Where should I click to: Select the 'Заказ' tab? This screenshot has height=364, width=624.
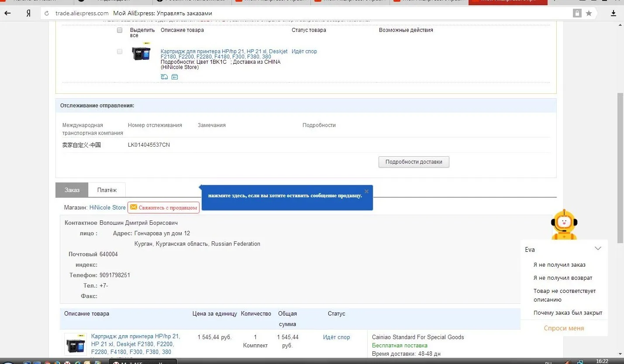(72, 190)
